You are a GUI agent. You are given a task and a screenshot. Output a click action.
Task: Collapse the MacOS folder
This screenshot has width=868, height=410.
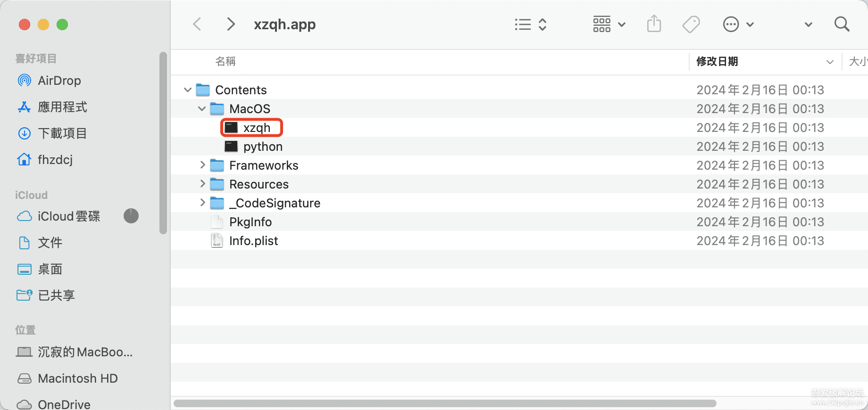[x=202, y=109]
